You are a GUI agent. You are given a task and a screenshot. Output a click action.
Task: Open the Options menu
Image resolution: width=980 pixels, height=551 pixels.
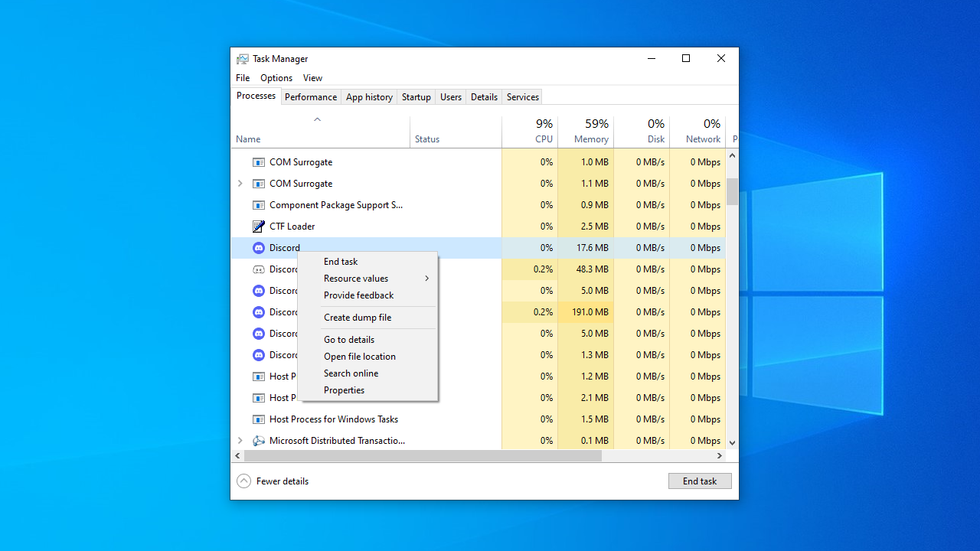[x=276, y=78]
